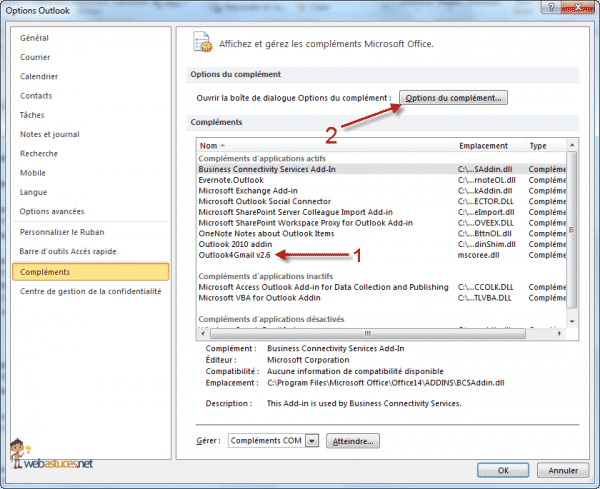Screen dimensions: 600x489
Task: Click the vertical scrollbar thumb of list
Action: pos(572,230)
